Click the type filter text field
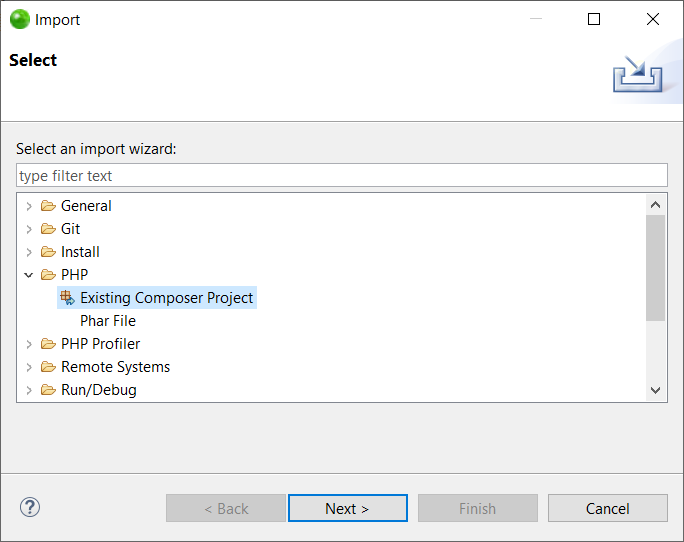Screen dimensions: 684x542 (341, 176)
